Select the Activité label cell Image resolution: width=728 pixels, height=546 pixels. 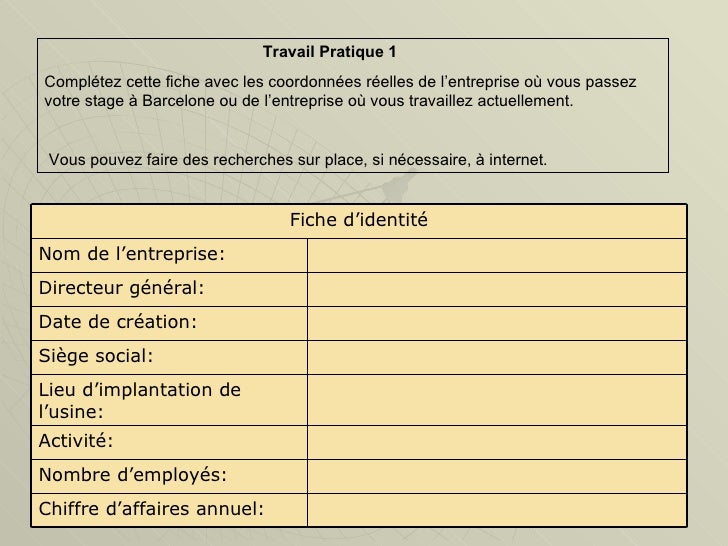[169, 442]
